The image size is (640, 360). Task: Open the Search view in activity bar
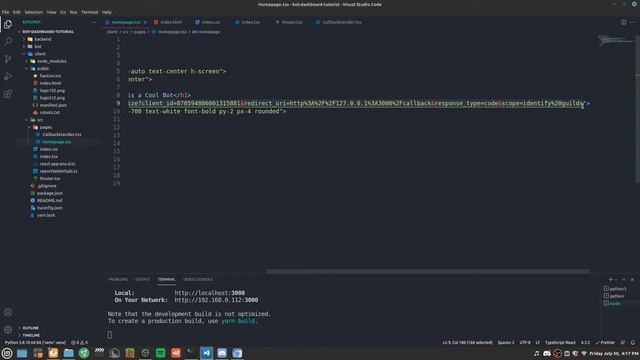[x=8, y=42]
